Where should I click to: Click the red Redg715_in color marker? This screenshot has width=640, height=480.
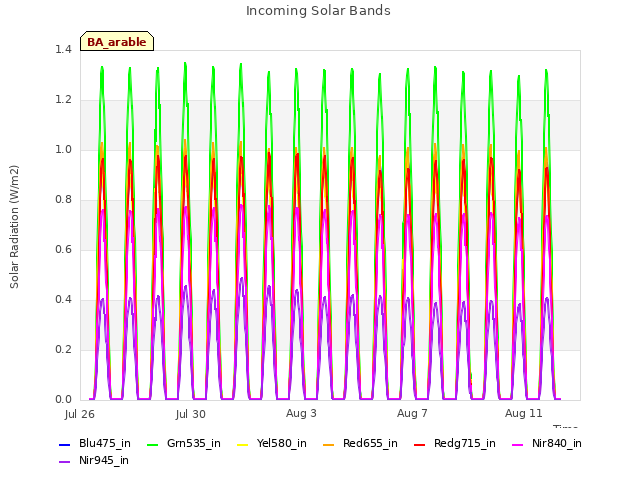click(420, 445)
